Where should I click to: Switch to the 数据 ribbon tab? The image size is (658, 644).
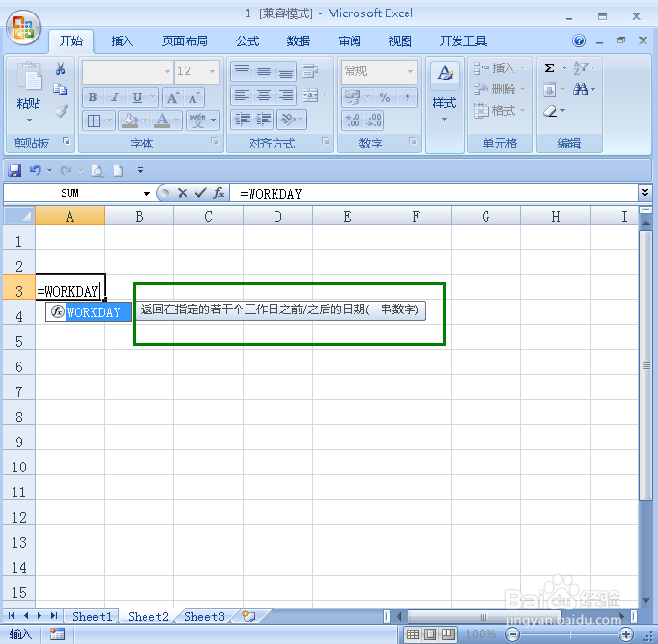click(x=299, y=41)
